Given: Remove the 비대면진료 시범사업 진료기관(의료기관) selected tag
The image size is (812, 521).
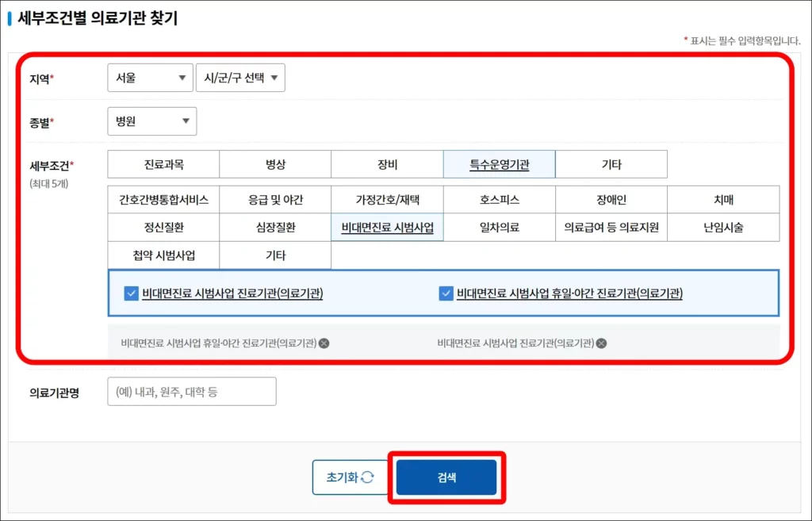Looking at the screenshot, I should coord(601,343).
